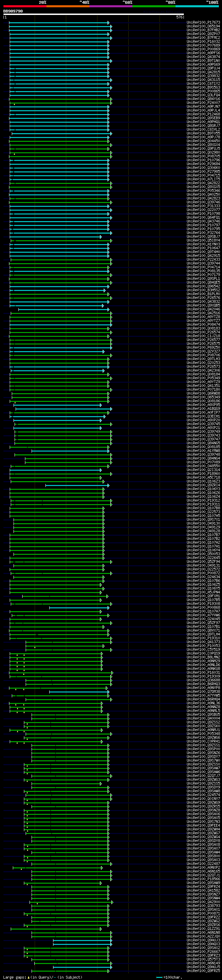The image size is (222, 980).
Task: Select the UniRef100_Q9AQX3 label
Action: (203, 944)
